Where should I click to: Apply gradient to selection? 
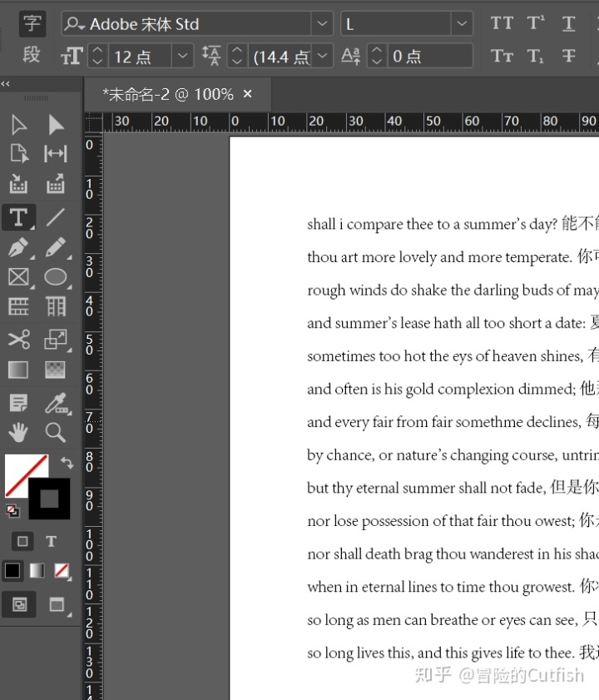point(37,570)
